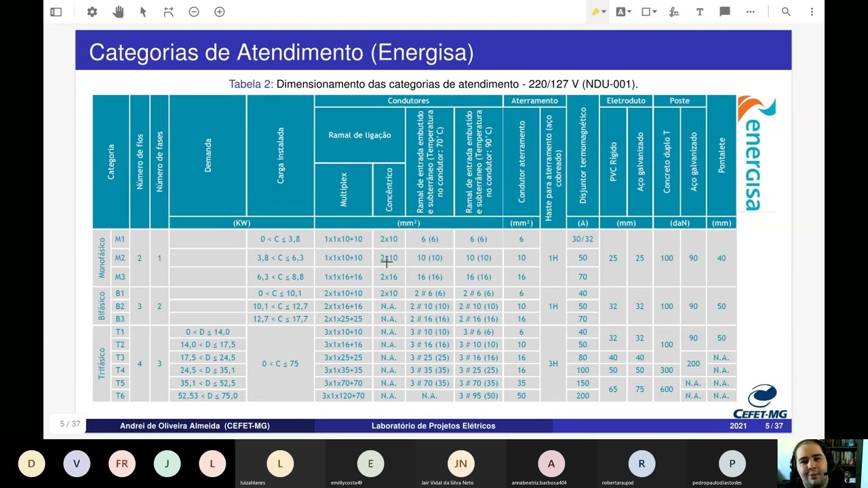This screenshot has height=488, width=868.
Task: Click participant avatar 'J'
Action: 167,464
